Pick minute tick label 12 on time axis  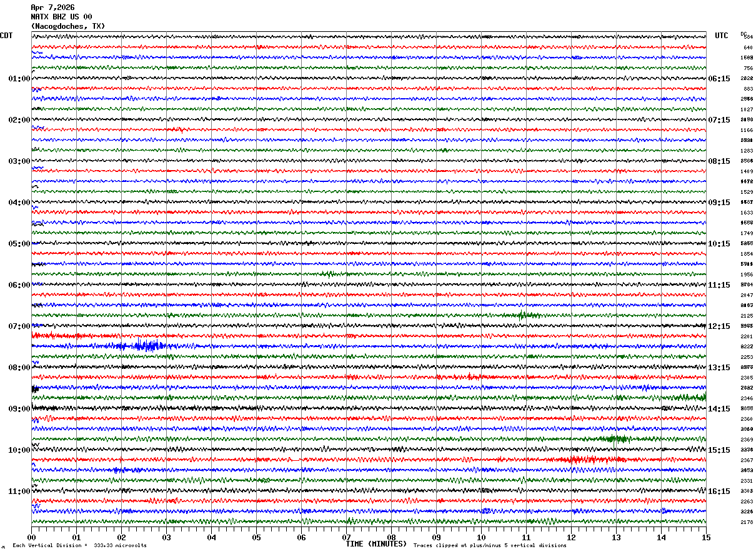coord(571,537)
